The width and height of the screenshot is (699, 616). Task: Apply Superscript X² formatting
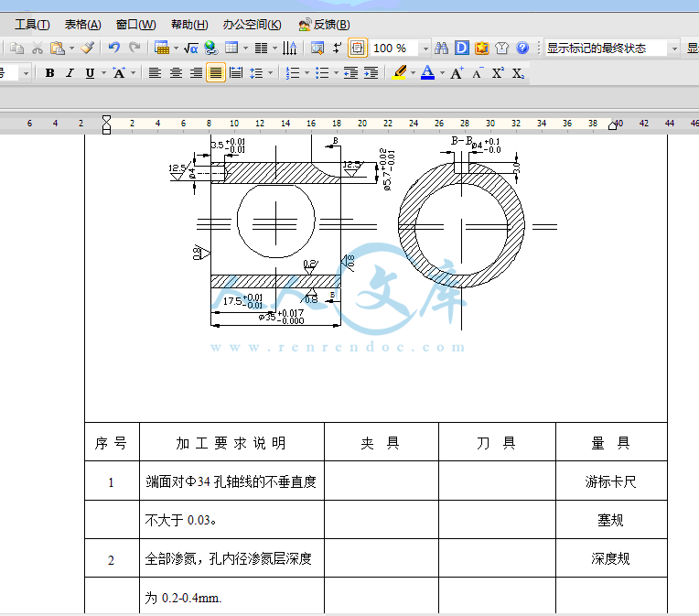point(498,72)
